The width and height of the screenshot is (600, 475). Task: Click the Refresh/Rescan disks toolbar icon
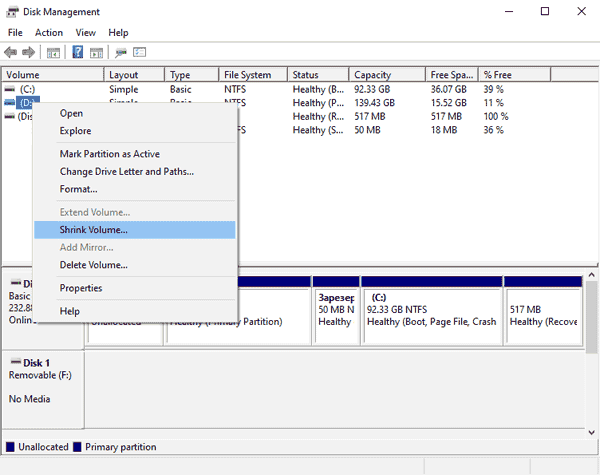pyautogui.click(x=121, y=52)
